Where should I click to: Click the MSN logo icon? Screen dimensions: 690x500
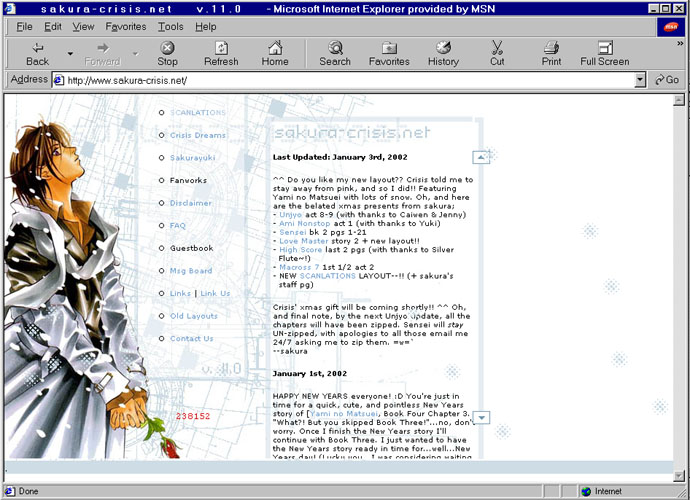[x=671, y=27]
